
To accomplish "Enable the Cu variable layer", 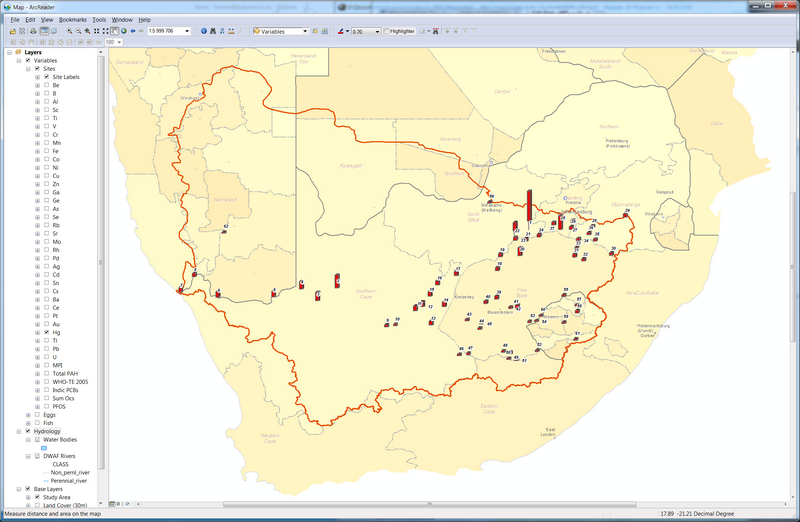I will (x=46, y=176).
